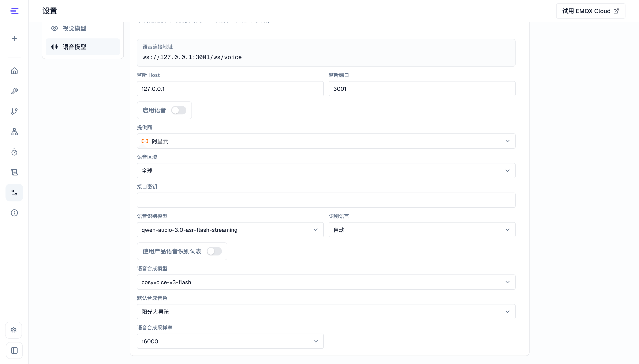Open the 语音合成采样率 dropdown
This screenshot has height=364, width=639.
pyautogui.click(x=230, y=341)
